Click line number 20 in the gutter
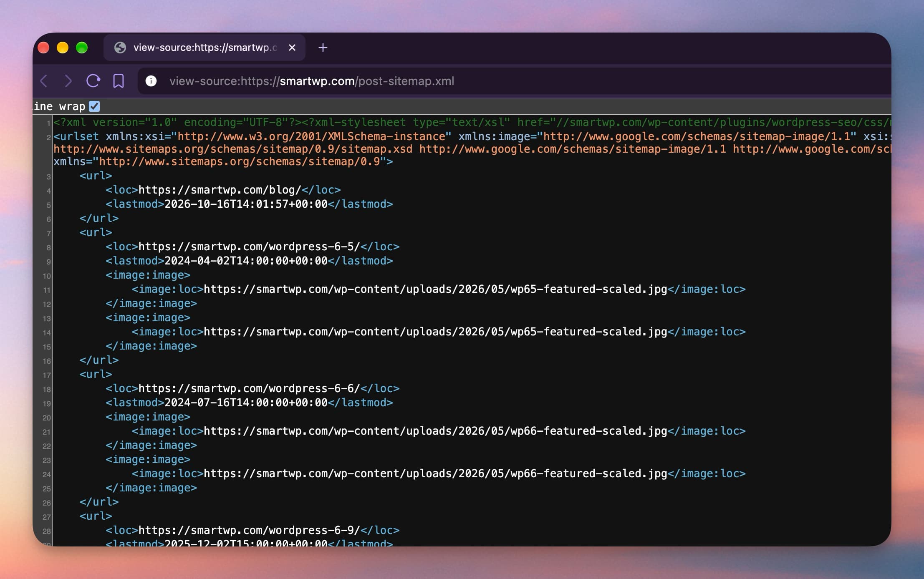The height and width of the screenshot is (579, 924). [46, 418]
